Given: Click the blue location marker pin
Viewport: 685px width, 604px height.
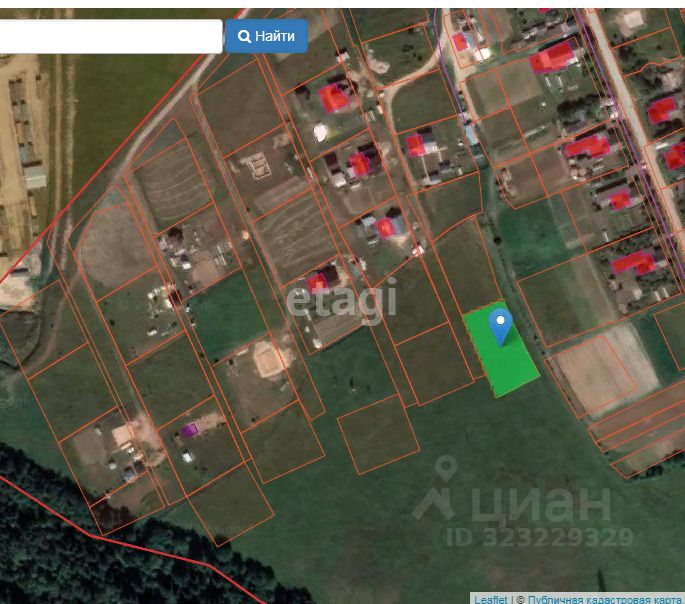Looking at the screenshot, I should point(501,327).
